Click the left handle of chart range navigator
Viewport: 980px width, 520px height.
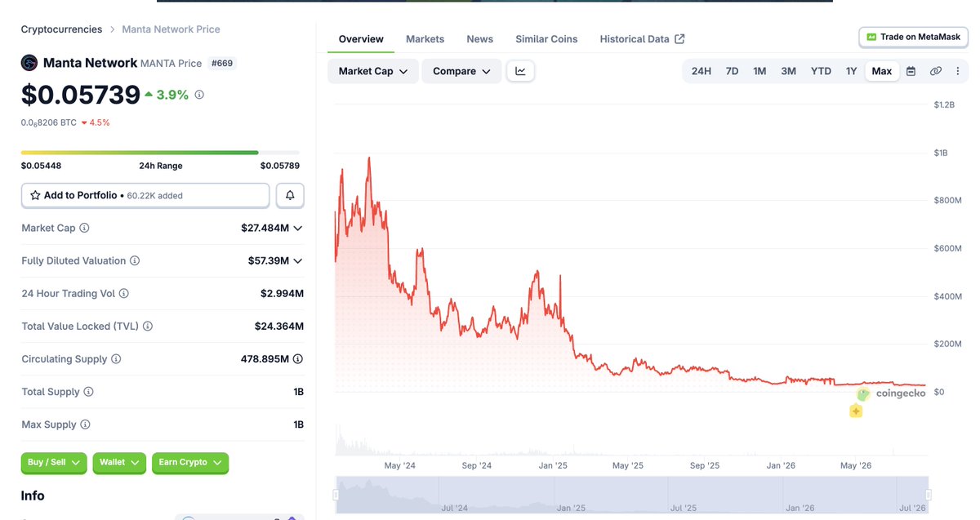[x=336, y=495]
